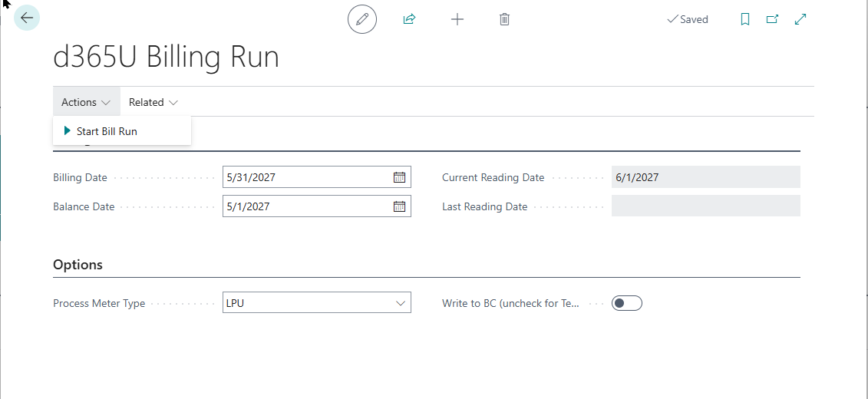Screen dimensions: 868x399
Task: Click the pencil edit icon
Action: click(362, 19)
